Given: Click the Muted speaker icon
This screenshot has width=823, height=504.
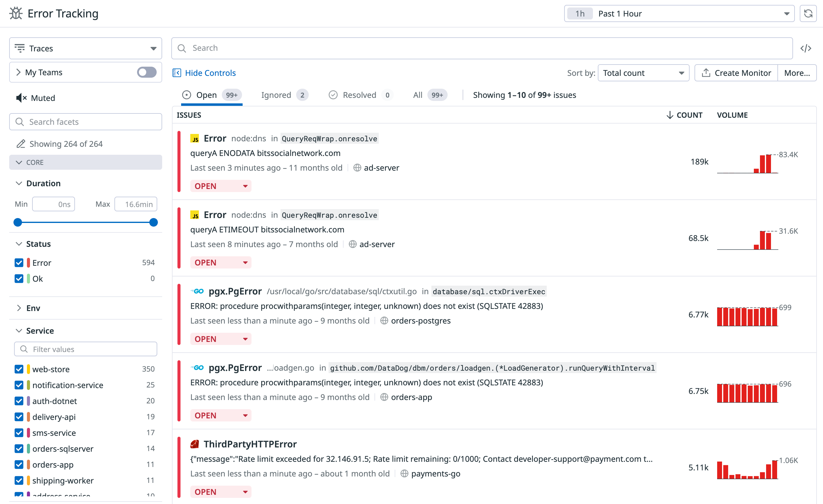Looking at the screenshot, I should [21, 98].
